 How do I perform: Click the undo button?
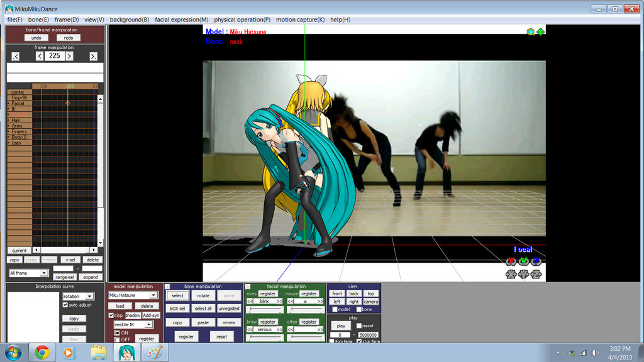[x=36, y=38]
